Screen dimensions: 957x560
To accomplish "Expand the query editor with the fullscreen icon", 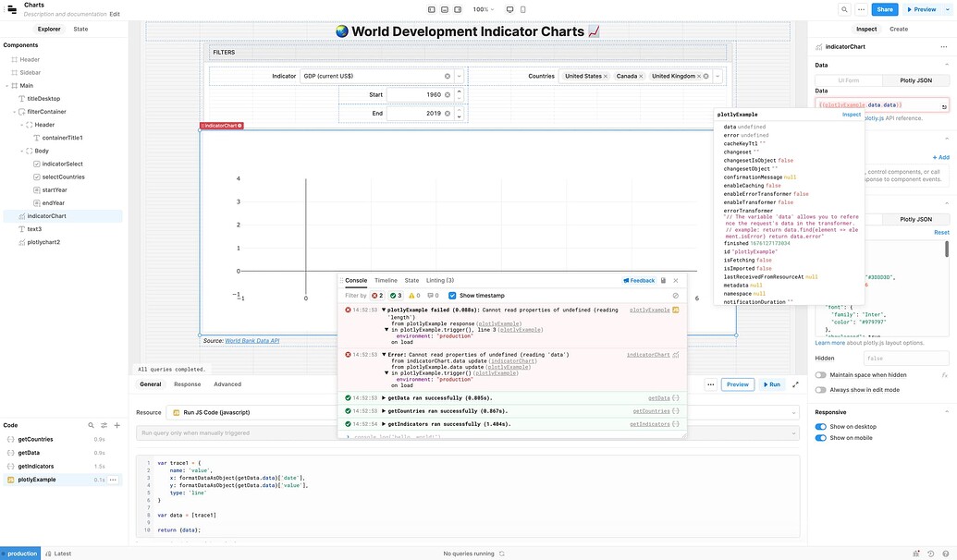I will pos(795,384).
